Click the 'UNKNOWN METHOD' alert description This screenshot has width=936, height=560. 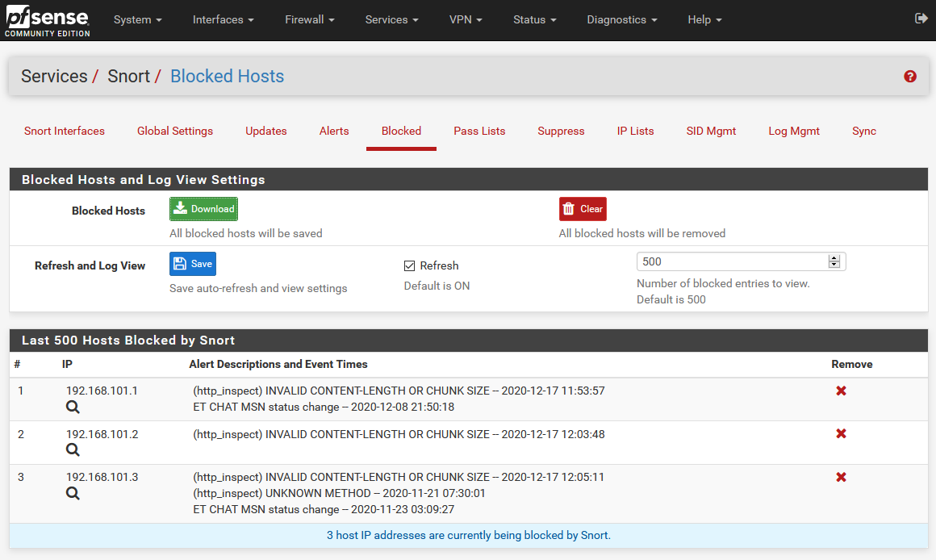point(339,493)
